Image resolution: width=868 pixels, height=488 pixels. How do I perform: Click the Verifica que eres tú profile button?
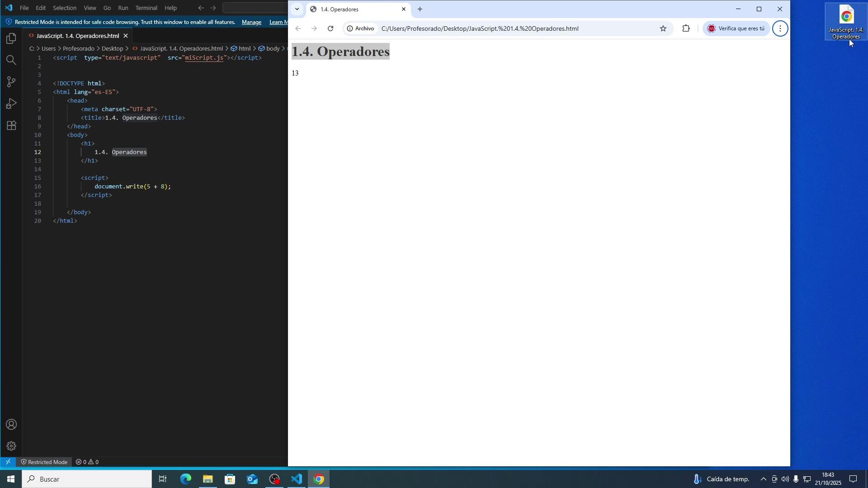(736, 28)
